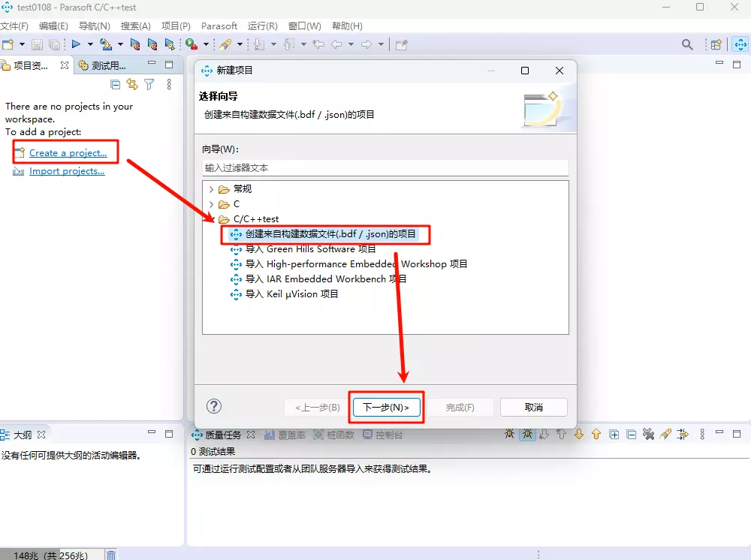Click Link with Editor double-arrow icon

[x=132, y=85]
